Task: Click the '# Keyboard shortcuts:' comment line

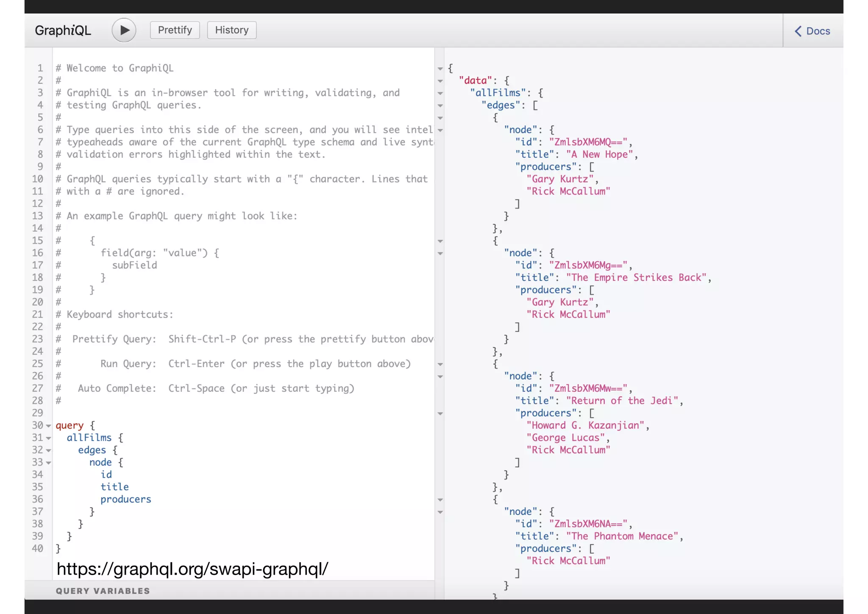Action: pos(114,315)
